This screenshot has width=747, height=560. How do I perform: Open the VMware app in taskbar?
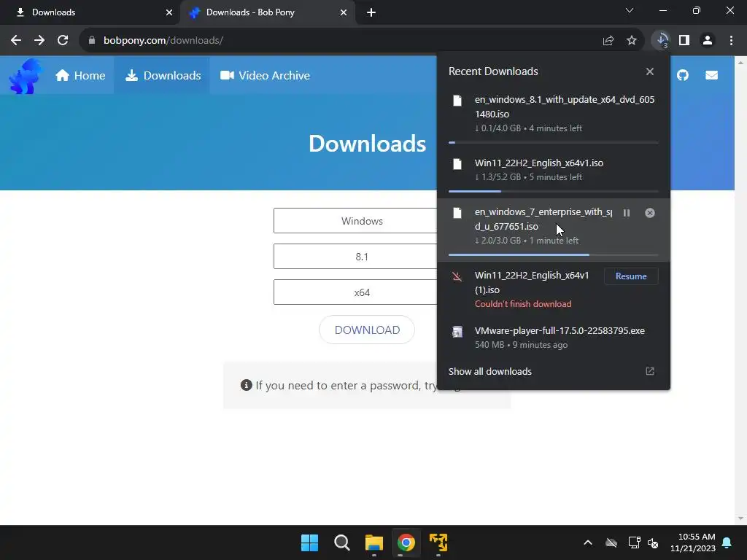438,542
